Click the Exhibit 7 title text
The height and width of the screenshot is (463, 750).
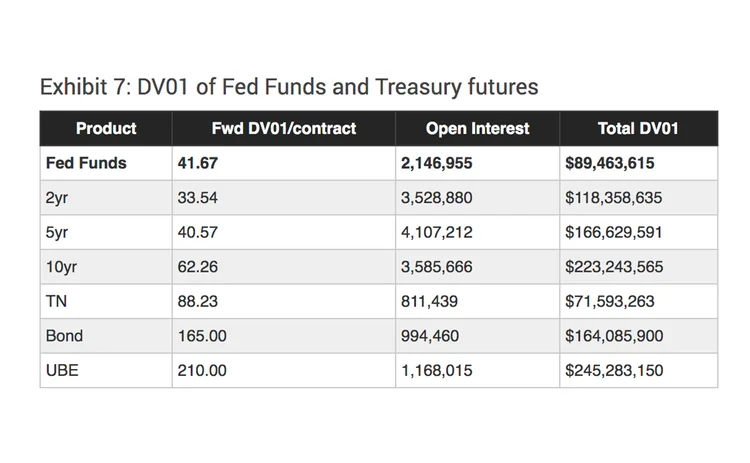coord(288,87)
